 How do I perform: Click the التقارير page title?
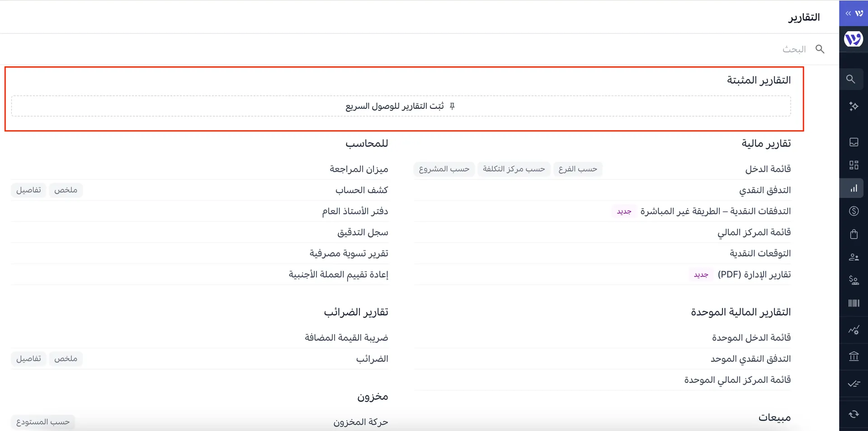click(804, 17)
